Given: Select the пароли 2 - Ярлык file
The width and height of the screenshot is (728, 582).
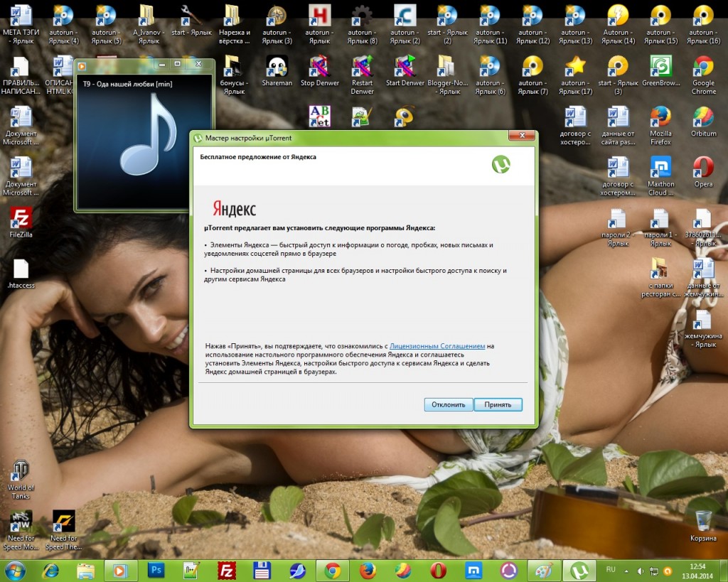Looking at the screenshot, I should (x=618, y=227).
